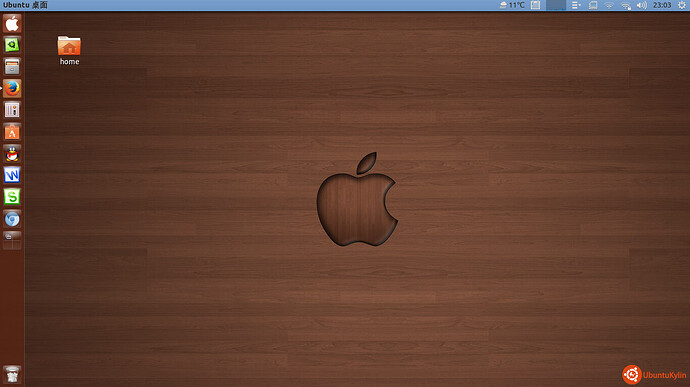Click the 'Ubuntu 桌面' panel title
Image resolution: width=690 pixels, height=387 pixels.
tap(25, 5)
